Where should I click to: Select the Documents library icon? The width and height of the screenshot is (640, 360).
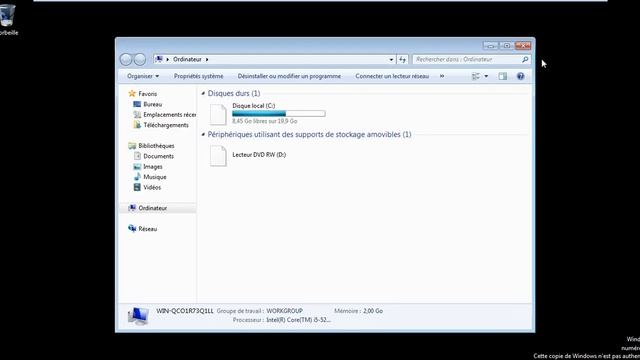(x=137, y=156)
